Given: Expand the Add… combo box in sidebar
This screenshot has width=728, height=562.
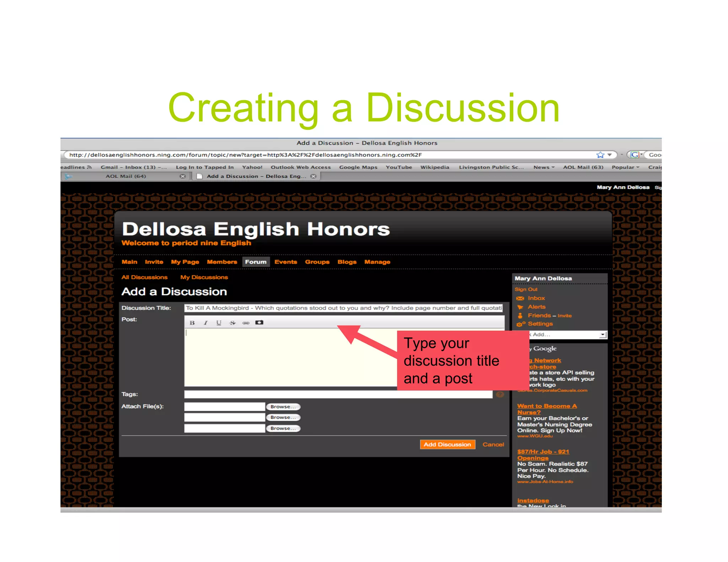Looking at the screenshot, I should (603, 335).
